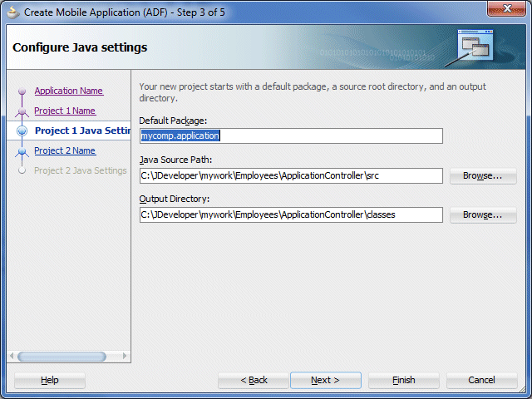The height and width of the screenshot is (399, 532).
Task: Browse for the Output Directory folder
Action: click(x=483, y=214)
